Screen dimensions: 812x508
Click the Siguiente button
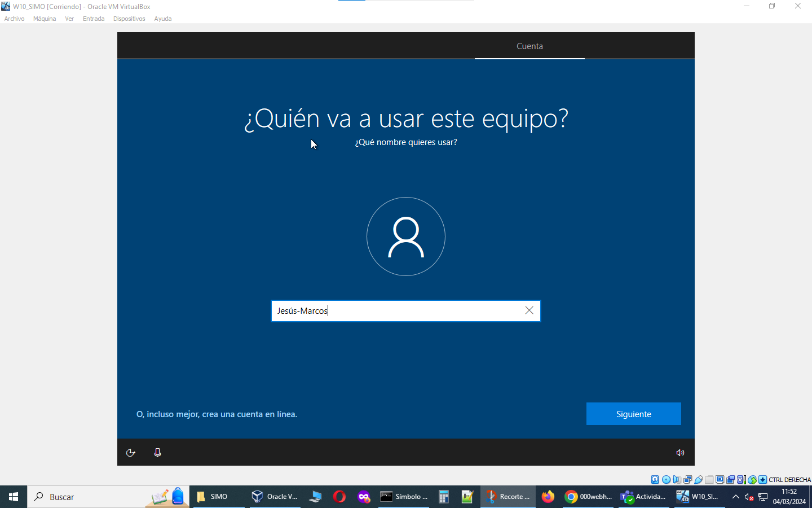point(633,414)
